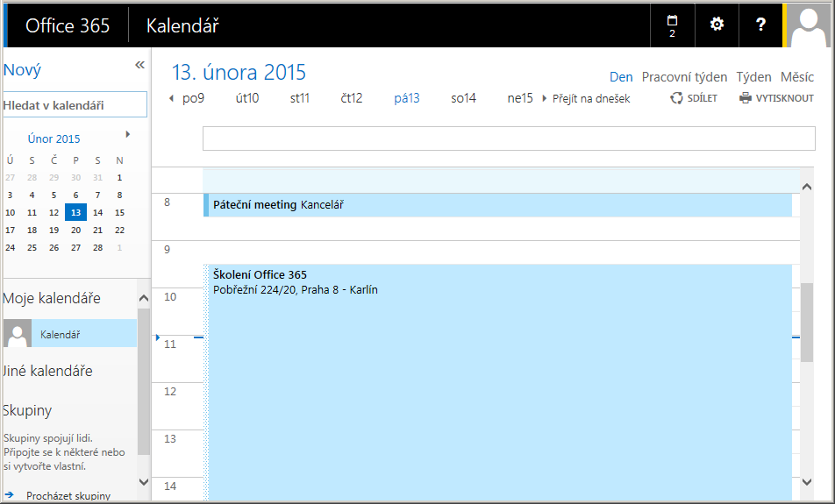Go to next month in mini calendar
Screen dimensions: 835x504
pyautogui.click(x=128, y=134)
